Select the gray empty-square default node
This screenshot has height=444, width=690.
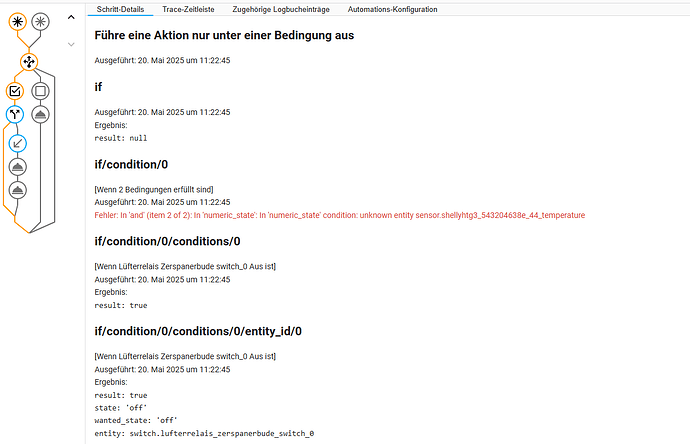(x=40, y=91)
